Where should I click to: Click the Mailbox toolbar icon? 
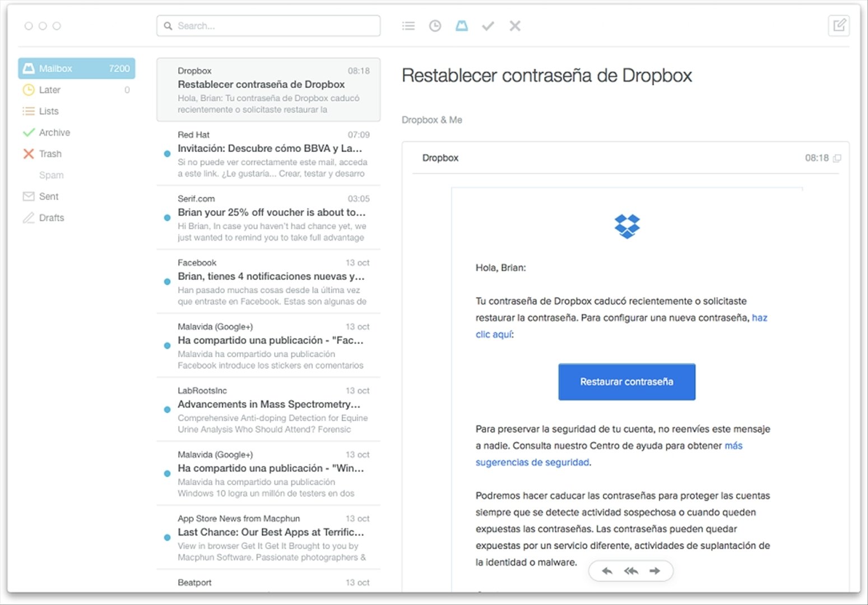point(462,26)
